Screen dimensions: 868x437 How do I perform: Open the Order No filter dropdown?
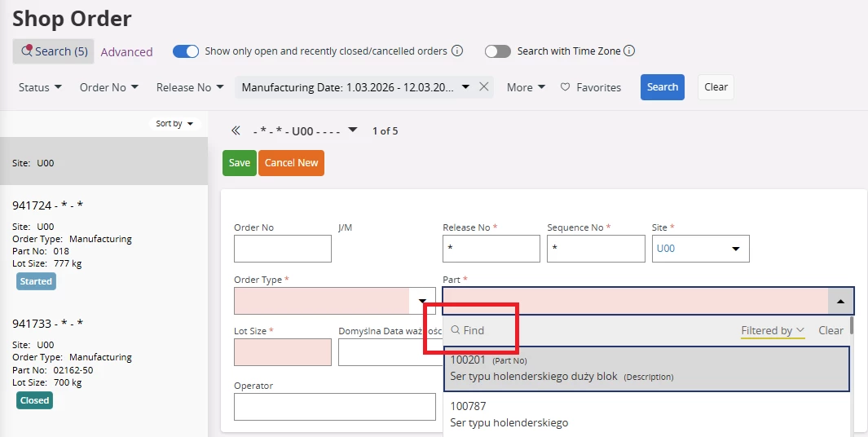109,87
